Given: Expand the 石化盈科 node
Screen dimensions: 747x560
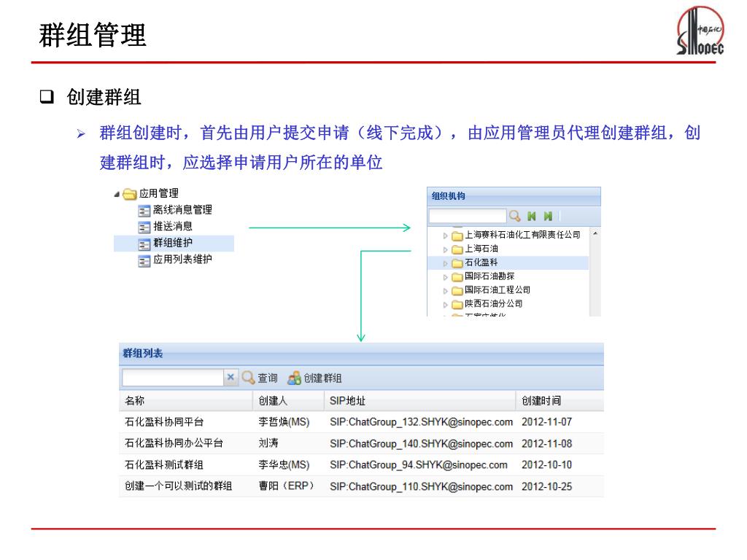Looking at the screenshot, I should (446, 262).
